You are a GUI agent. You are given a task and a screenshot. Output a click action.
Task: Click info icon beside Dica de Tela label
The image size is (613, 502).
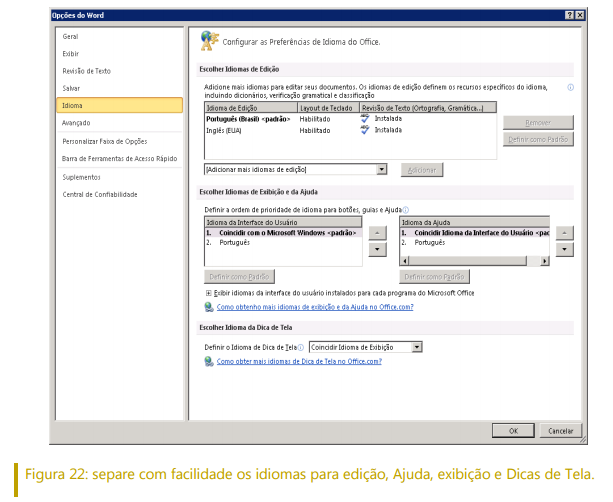coord(300,347)
